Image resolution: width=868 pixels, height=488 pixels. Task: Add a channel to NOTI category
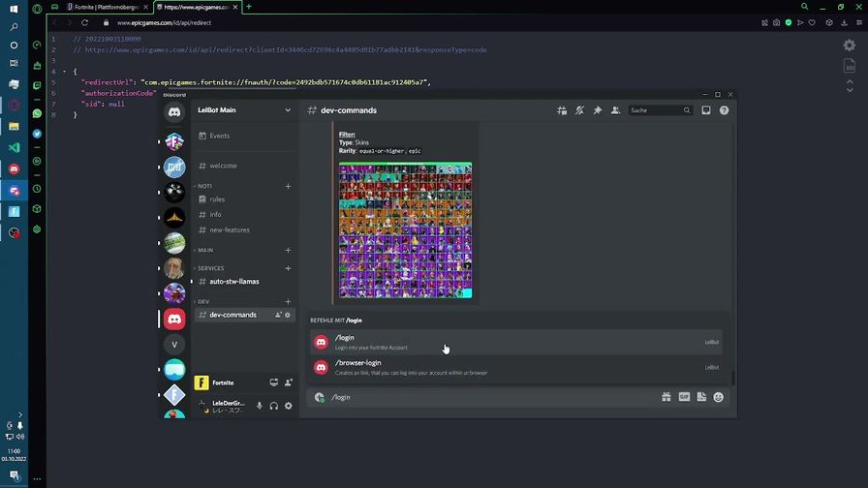pyautogui.click(x=288, y=187)
